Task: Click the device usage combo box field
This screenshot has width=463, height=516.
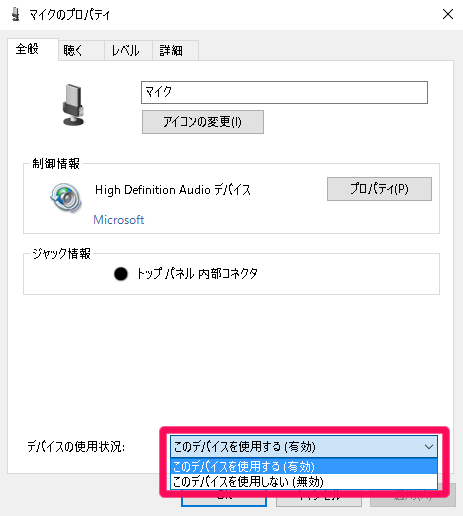Action: (x=304, y=446)
